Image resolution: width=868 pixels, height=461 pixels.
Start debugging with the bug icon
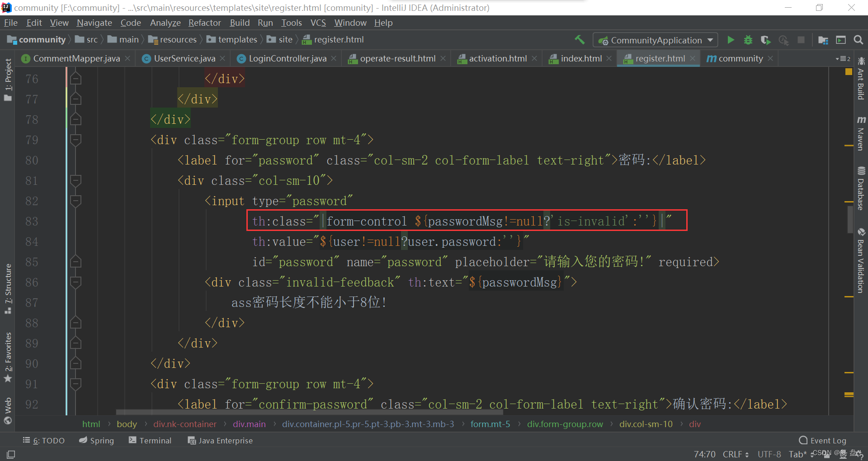point(748,40)
